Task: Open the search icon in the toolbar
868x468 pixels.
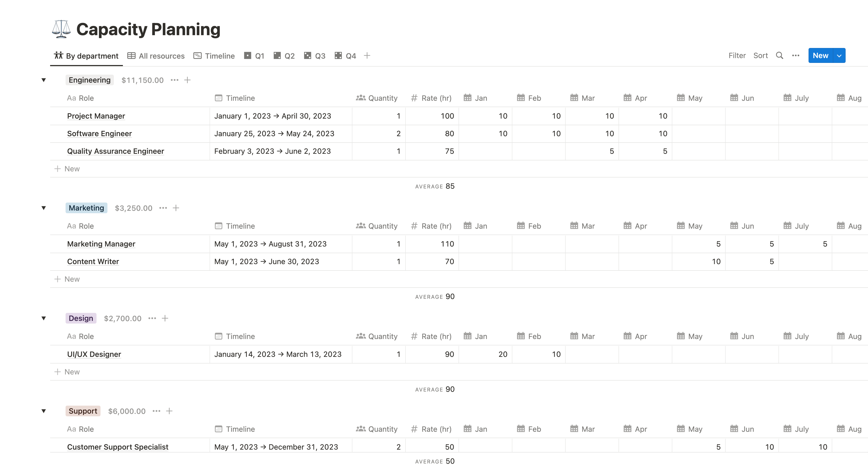Action: [779, 56]
